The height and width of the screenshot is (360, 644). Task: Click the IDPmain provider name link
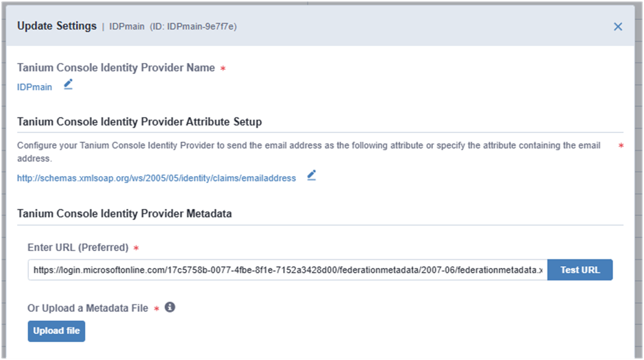[x=34, y=87]
